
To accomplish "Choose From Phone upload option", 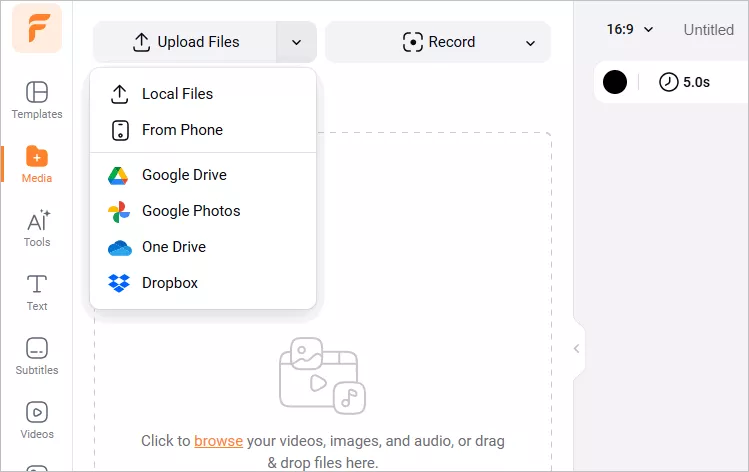I will [x=203, y=130].
